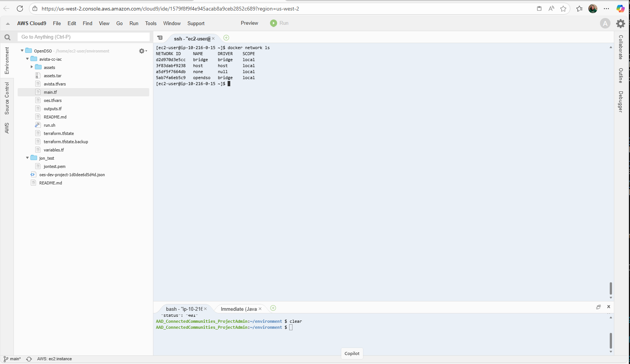Add page to browser favorites star
Image resolution: width=630 pixels, height=364 pixels.
[x=563, y=9]
